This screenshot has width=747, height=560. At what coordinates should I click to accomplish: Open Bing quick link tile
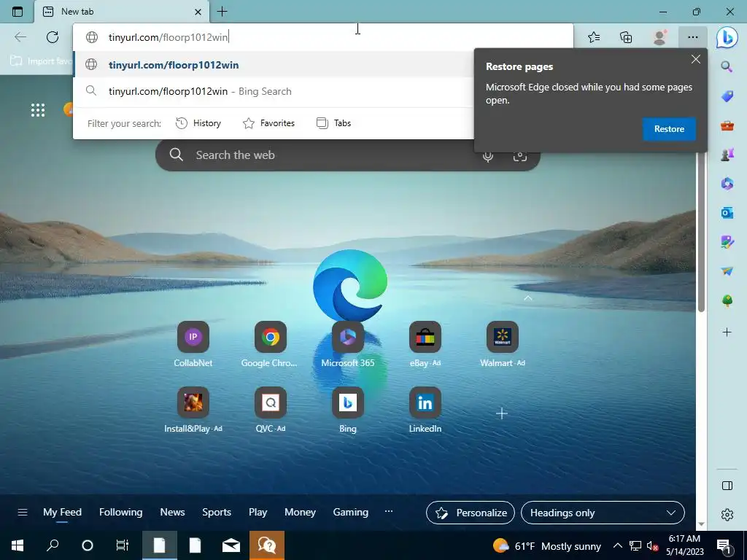pos(348,402)
